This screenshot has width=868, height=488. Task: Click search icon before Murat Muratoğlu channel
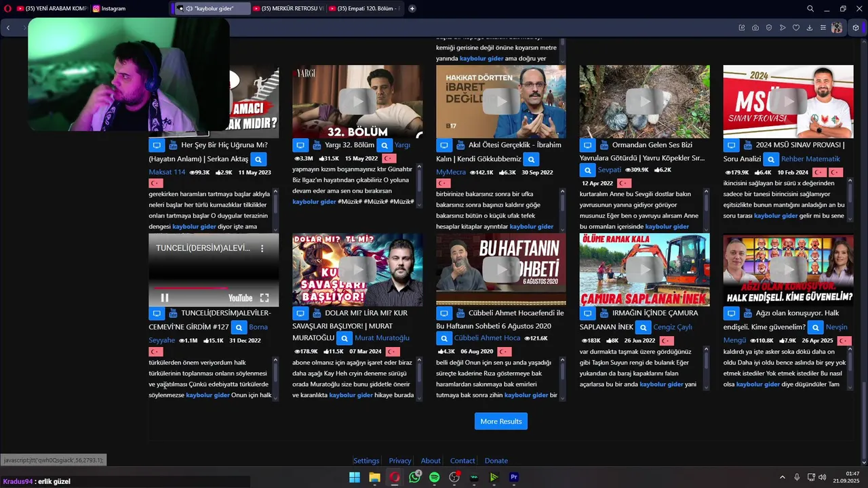[x=344, y=338]
